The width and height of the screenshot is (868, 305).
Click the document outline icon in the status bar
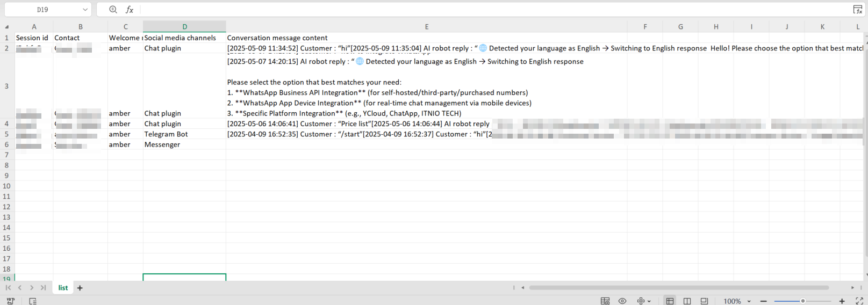point(33,301)
